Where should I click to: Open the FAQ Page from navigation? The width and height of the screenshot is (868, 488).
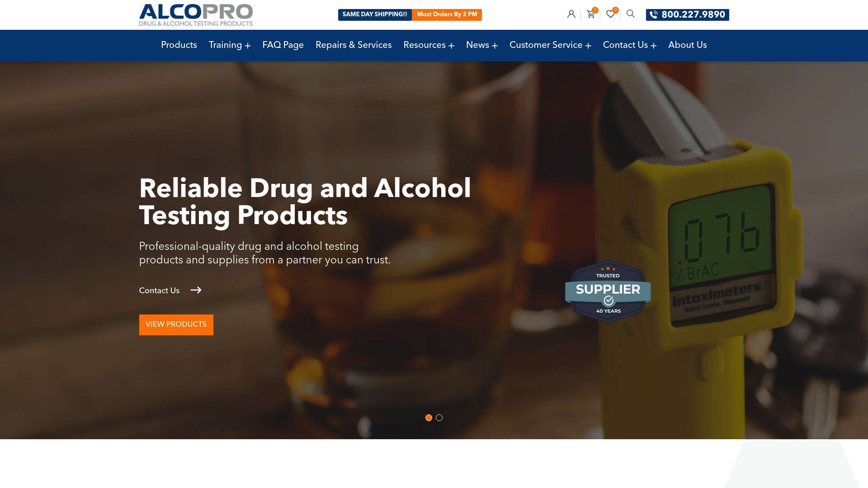[283, 45]
